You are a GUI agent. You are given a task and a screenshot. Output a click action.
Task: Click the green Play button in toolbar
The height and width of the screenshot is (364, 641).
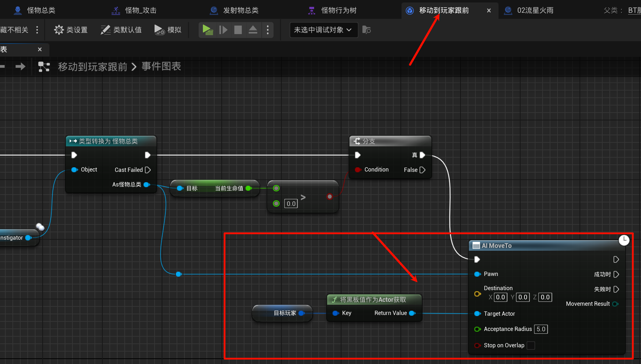208,30
